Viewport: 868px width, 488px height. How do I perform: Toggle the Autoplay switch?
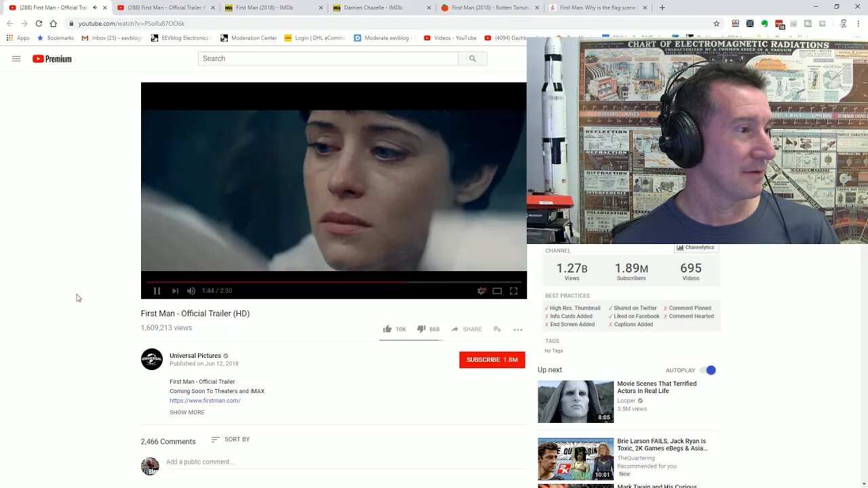(708, 370)
